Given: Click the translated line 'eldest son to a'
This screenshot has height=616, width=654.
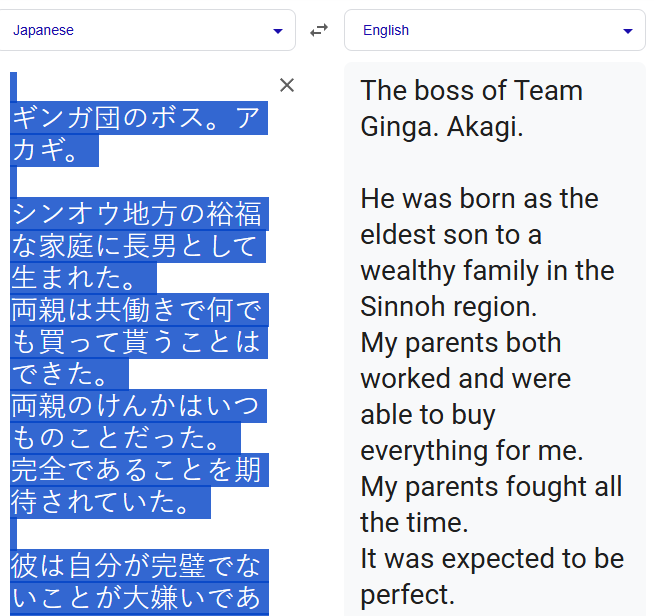Looking at the screenshot, I should pos(451,234).
